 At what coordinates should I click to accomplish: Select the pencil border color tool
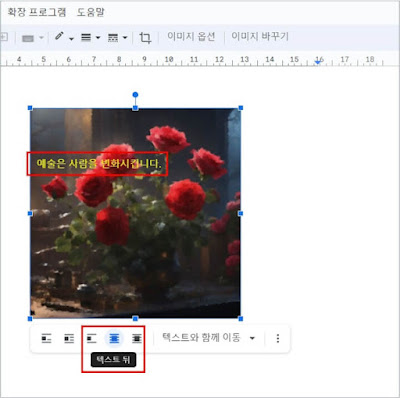click(x=59, y=36)
